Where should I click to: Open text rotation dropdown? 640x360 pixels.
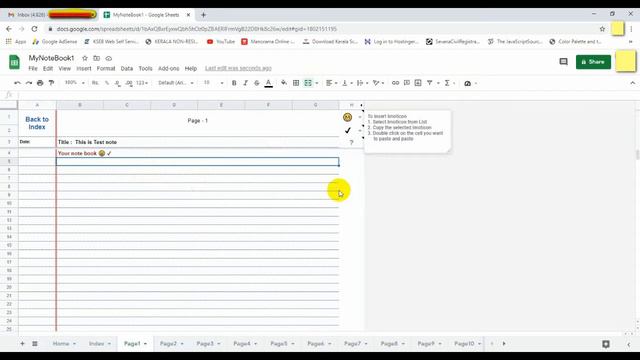[x=378, y=83]
